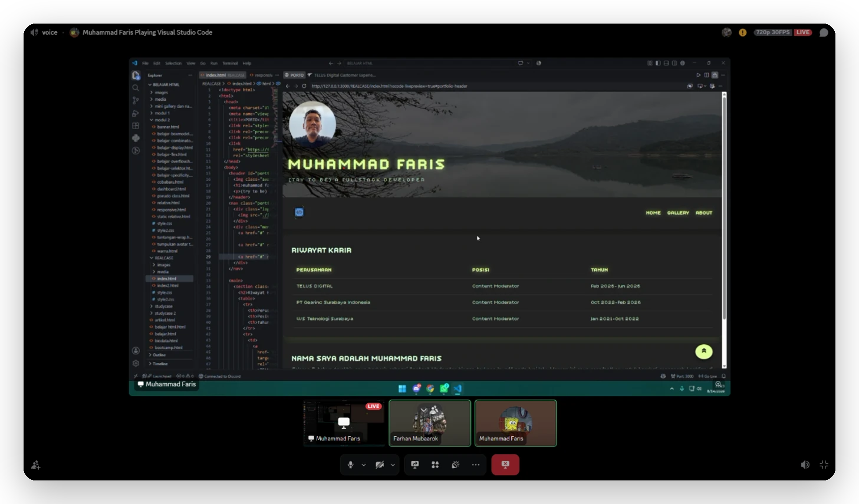Select Muhammad Faris SpongeBob avatar tile
This screenshot has height=504, width=859.
pos(516,423)
